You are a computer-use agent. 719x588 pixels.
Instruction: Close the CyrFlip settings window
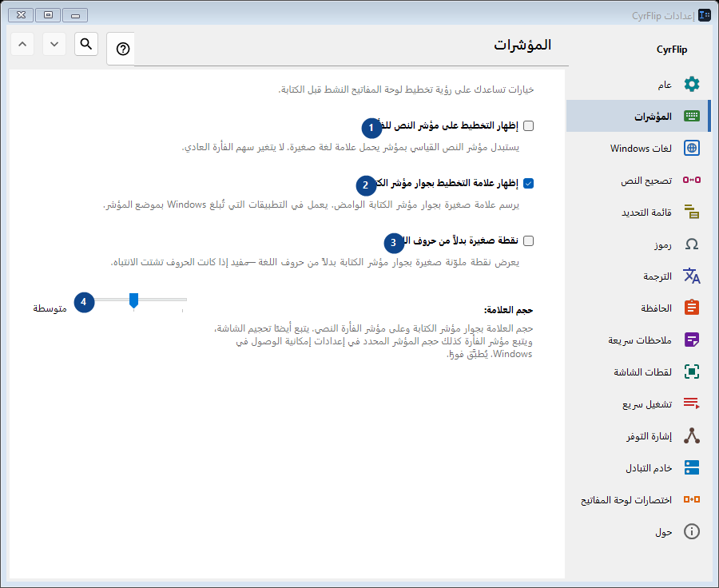click(x=21, y=15)
